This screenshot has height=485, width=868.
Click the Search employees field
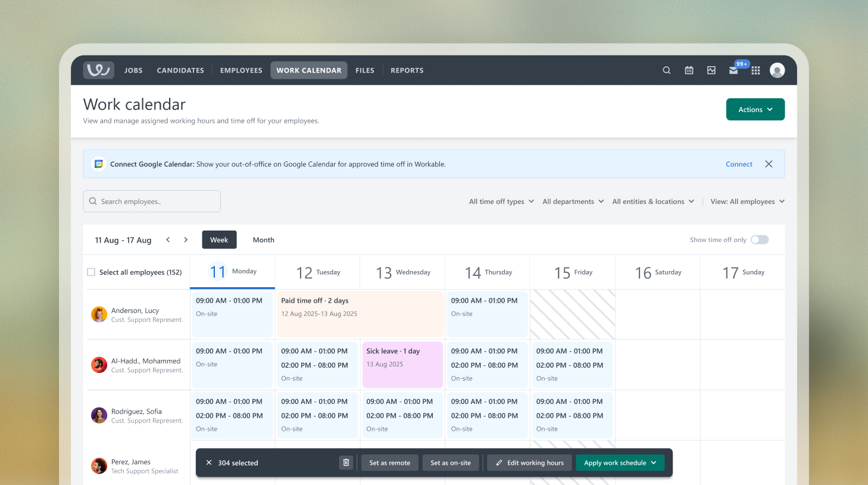[x=152, y=201]
